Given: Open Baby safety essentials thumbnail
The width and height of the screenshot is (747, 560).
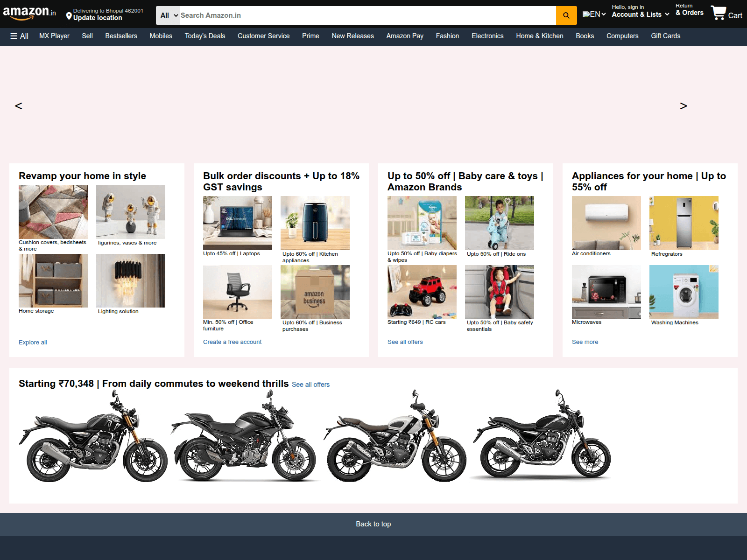Looking at the screenshot, I should point(500,292).
